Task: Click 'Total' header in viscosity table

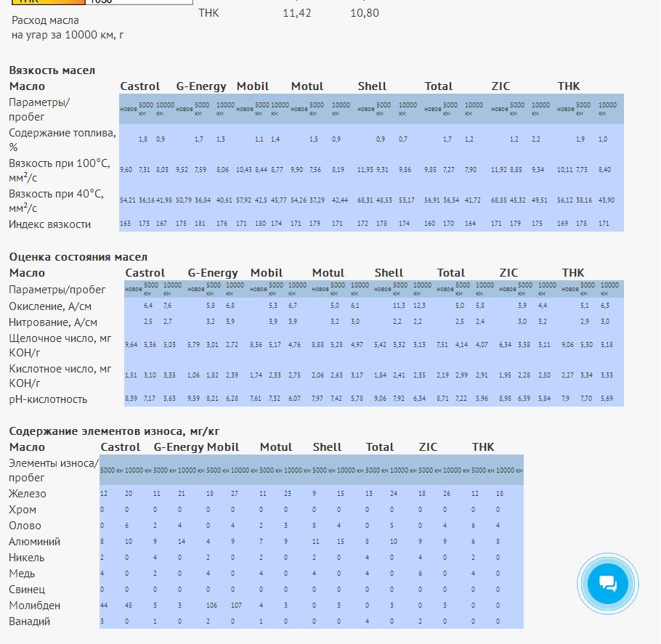Action: pos(439,86)
